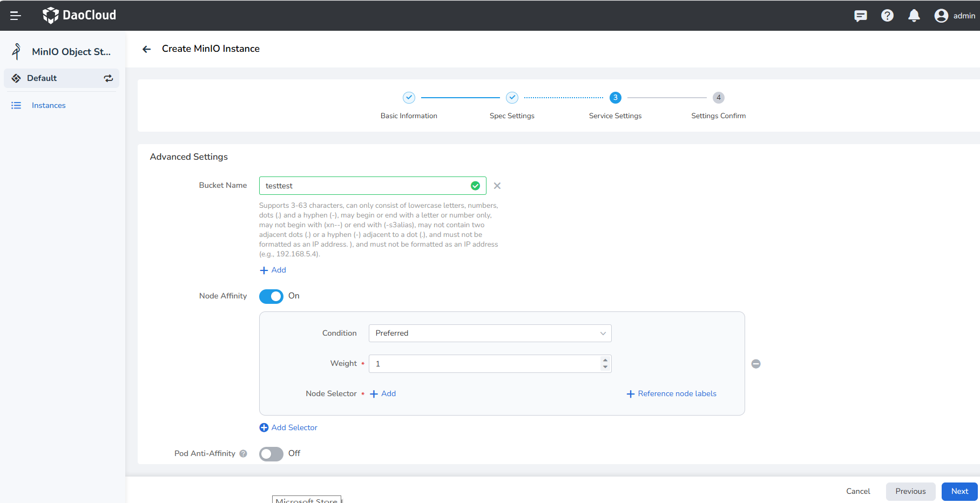The image size is (980, 503).
Task: Open the notifications bell
Action: (914, 16)
